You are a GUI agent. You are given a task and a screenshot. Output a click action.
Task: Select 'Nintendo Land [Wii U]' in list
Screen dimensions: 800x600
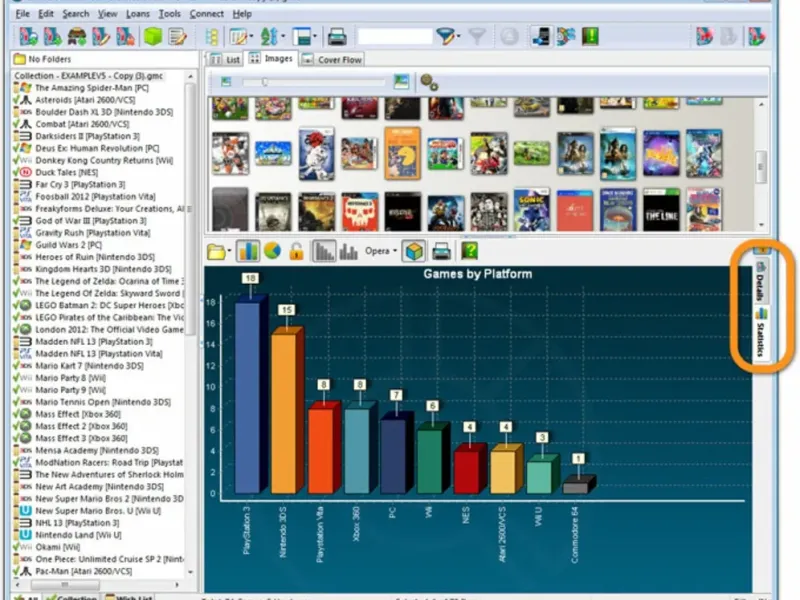(79, 535)
